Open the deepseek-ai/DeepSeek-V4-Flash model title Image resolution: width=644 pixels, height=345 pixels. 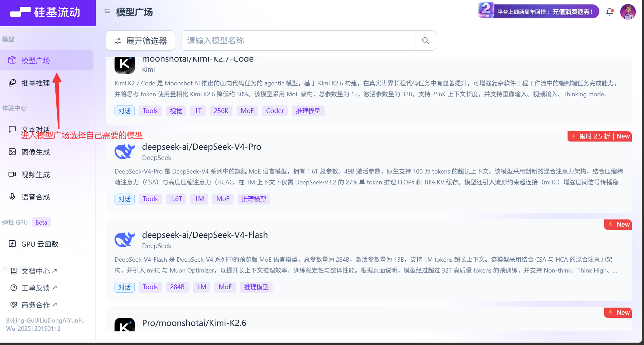point(205,235)
